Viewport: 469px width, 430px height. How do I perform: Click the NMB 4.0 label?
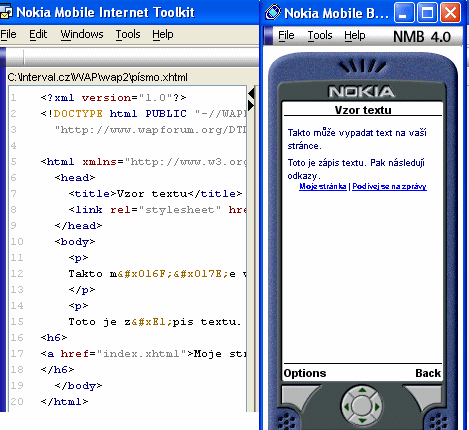click(422, 37)
